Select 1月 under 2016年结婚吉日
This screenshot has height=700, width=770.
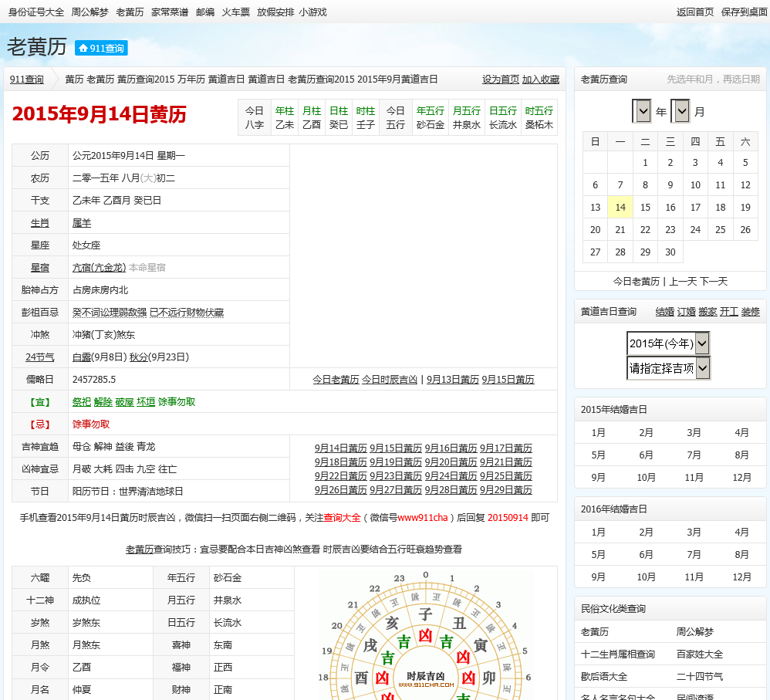[x=598, y=532]
